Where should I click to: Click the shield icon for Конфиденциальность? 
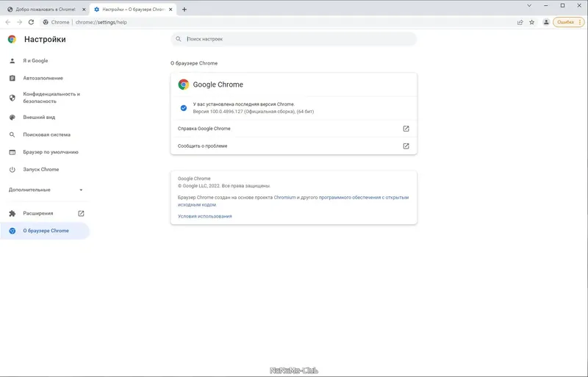[12, 98]
